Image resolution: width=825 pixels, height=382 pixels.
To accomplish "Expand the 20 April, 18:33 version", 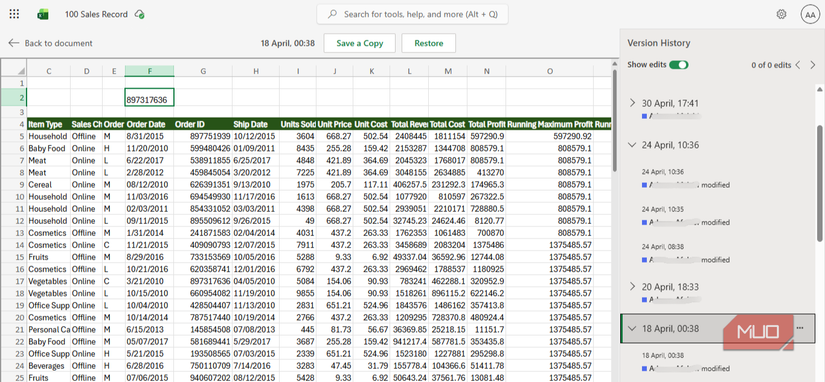I will [x=632, y=286].
